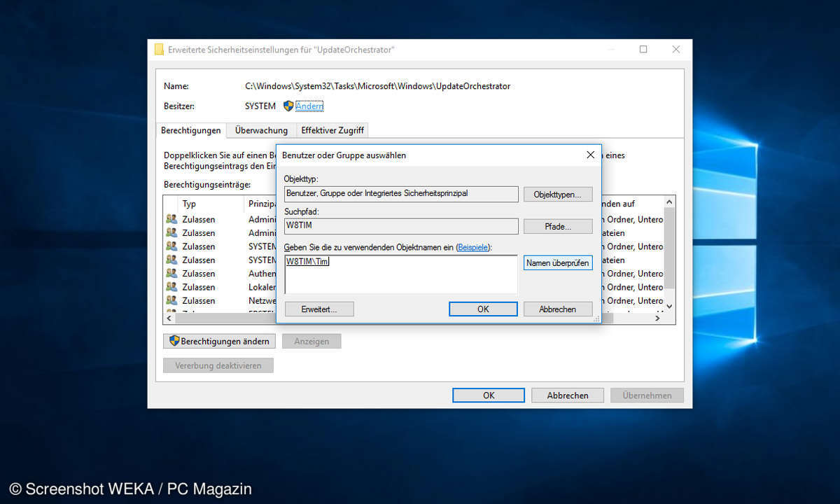Click the Ändern owner link
This screenshot has width=840, height=504.
(309, 106)
